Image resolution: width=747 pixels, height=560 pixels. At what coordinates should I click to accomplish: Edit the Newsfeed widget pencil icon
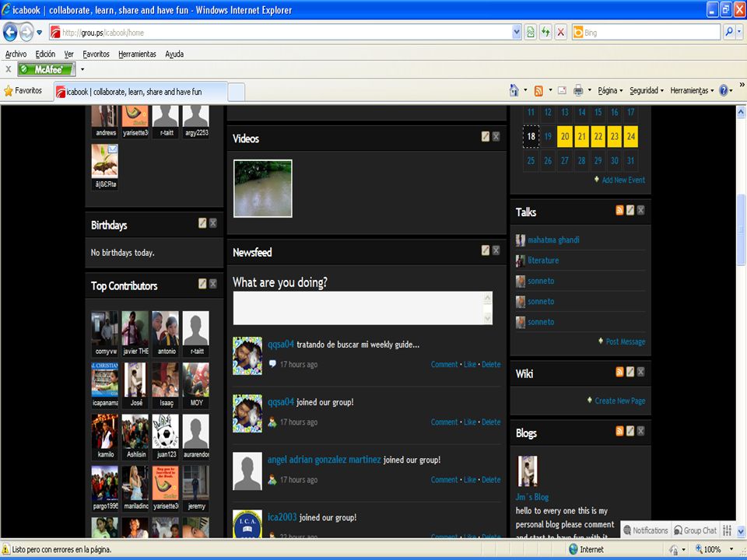[x=486, y=250]
